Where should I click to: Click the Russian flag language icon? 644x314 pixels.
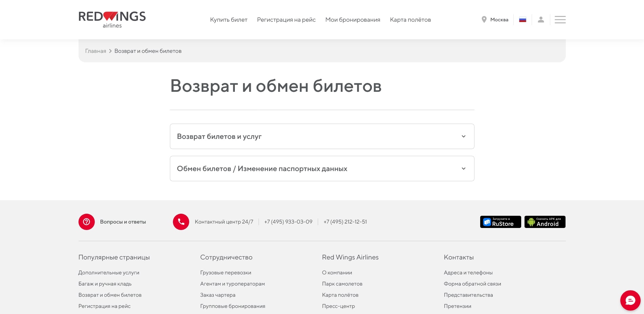point(523,19)
